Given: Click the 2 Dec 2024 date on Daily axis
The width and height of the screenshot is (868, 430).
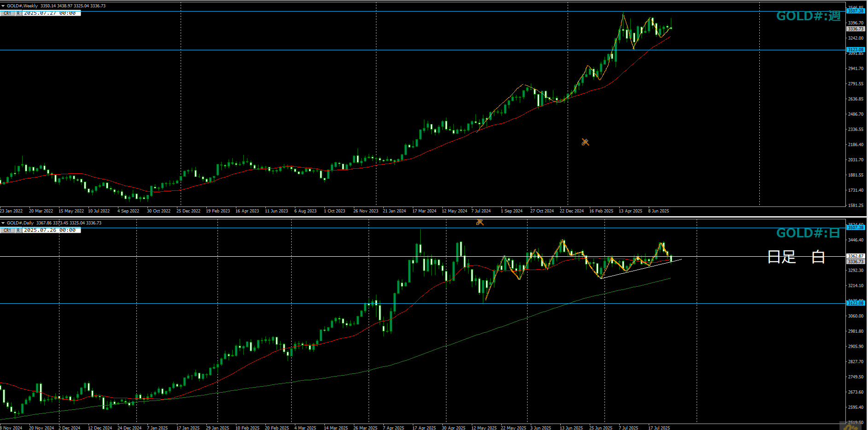Looking at the screenshot, I should coord(69,428).
